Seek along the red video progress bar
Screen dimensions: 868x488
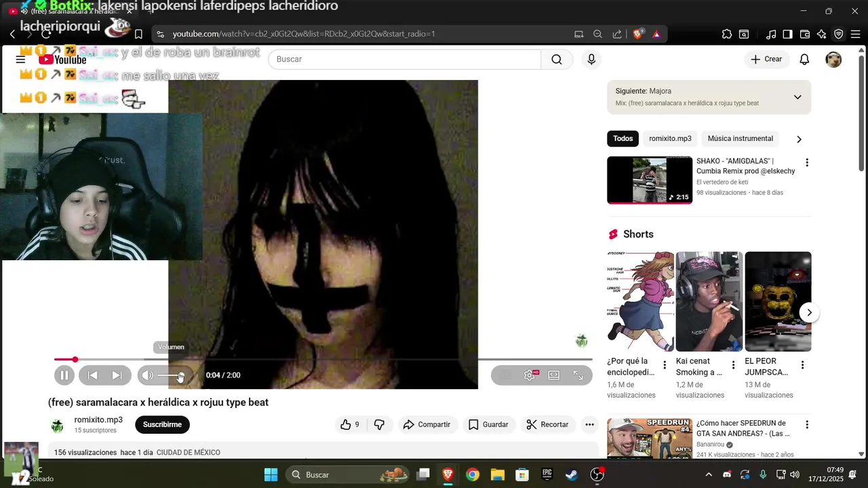[x=323, y=359]
